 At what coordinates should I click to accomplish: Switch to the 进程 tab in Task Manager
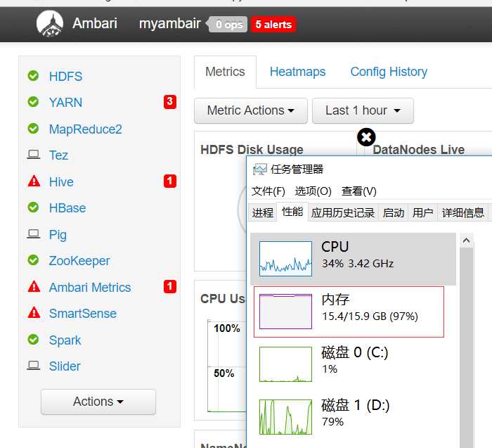pos(263,213)
